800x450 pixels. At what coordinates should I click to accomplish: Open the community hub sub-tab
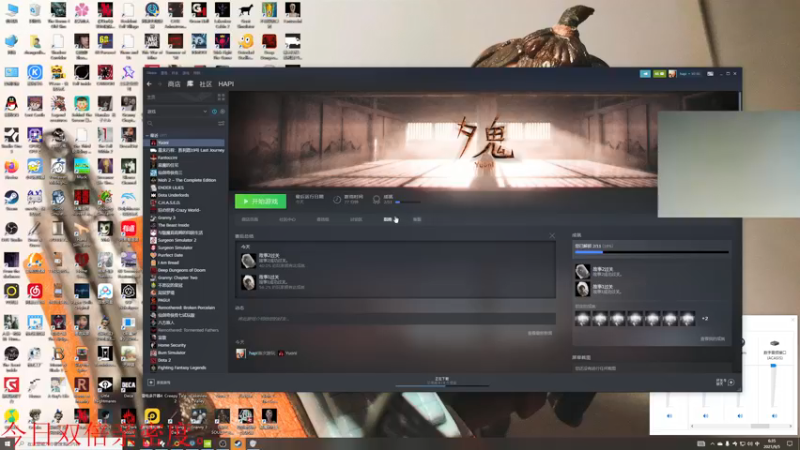pyautogui.click(x=287, y=219)
